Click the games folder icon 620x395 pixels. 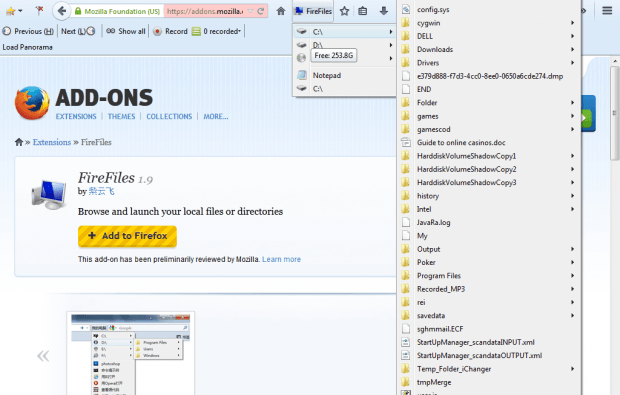pyautogui.click(x=405, y=116)
